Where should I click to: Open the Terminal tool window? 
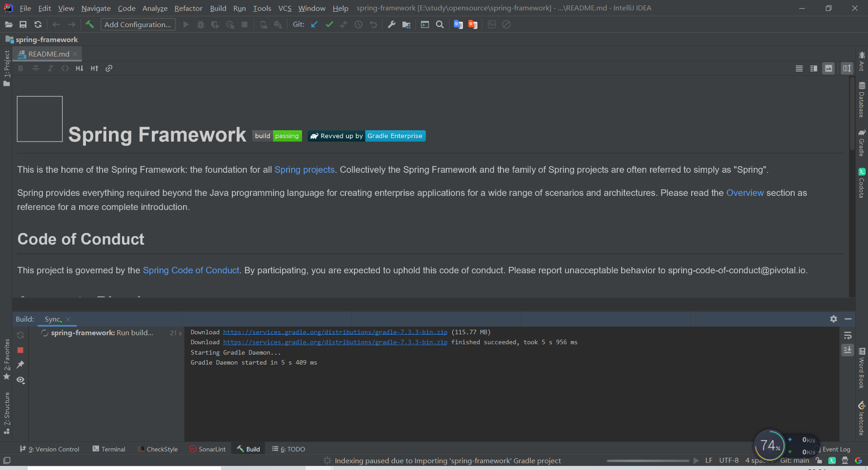click(x=108, y=449)
